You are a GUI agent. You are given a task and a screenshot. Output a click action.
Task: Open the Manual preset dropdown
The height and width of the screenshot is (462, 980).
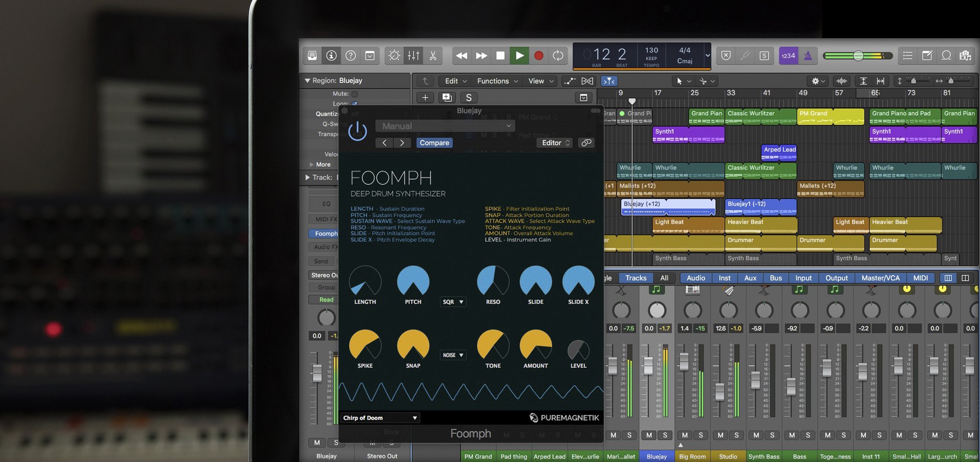(445, 126)
